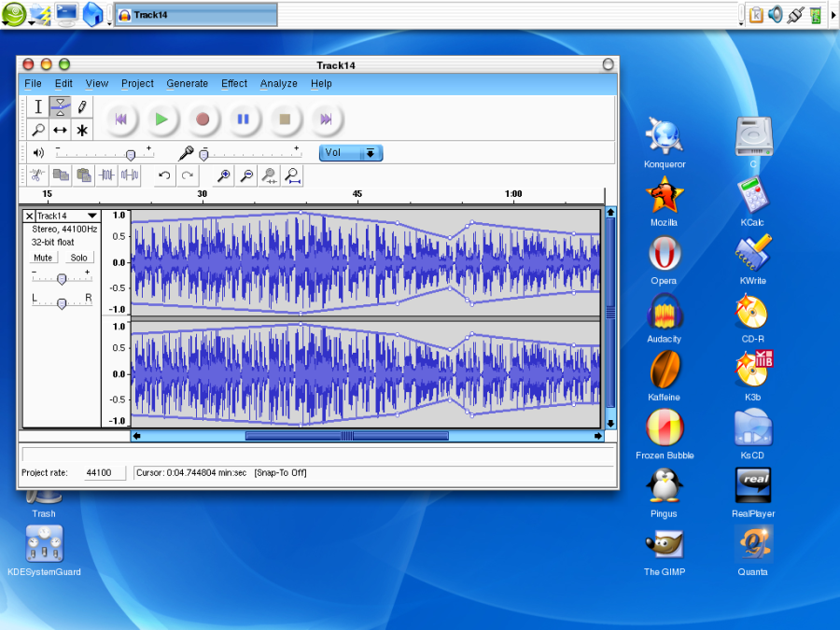
Task: Click the Track14 taskbar entry
Action: tap(196, 15)
